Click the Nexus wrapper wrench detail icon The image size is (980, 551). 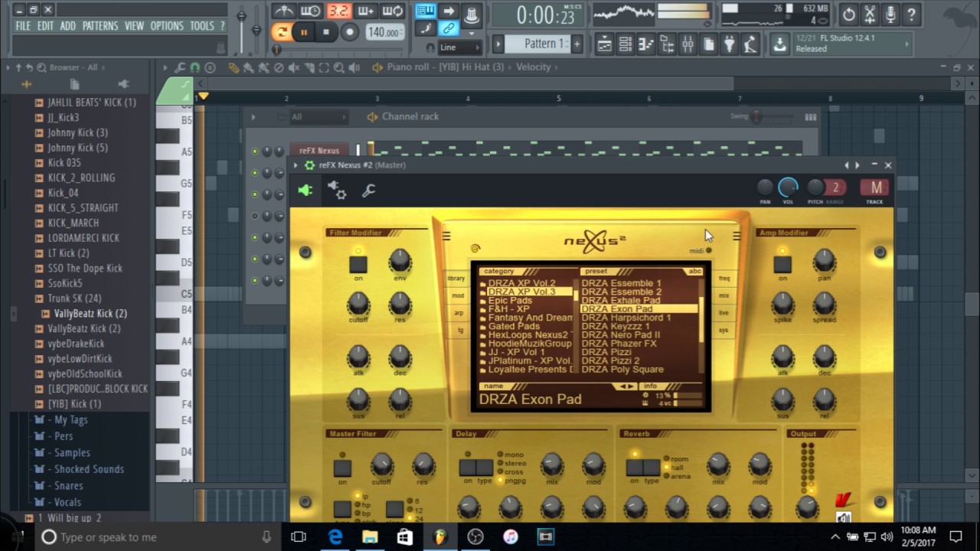(x=368, y=191)
